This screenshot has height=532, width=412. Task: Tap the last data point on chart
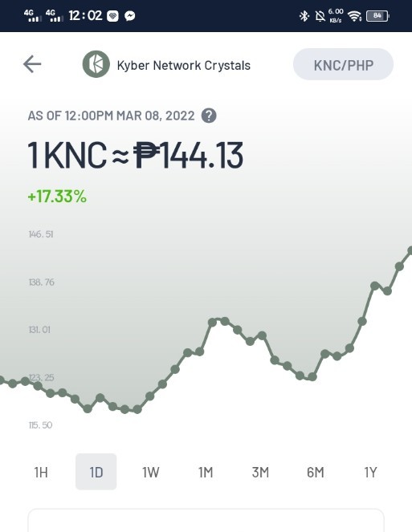click(410, 250)
